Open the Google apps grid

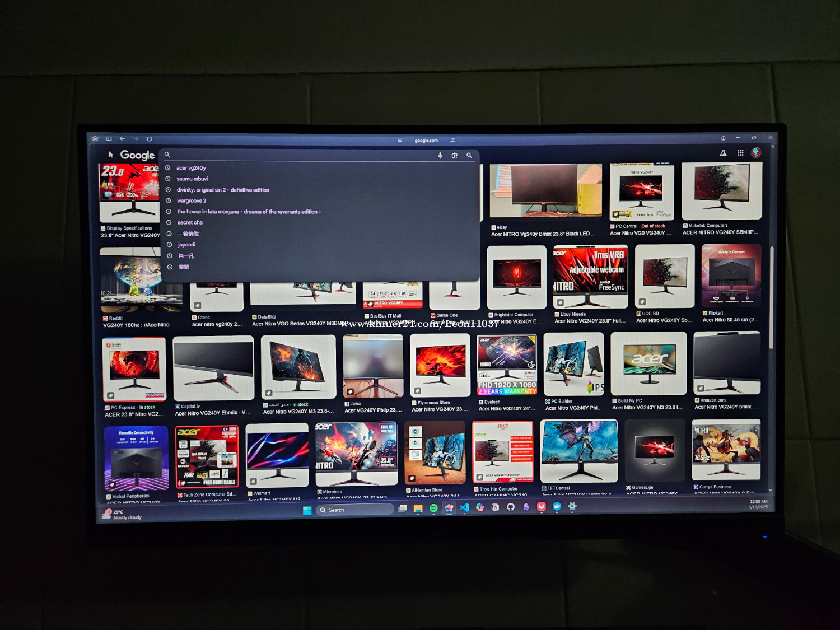tap(740, 153)
